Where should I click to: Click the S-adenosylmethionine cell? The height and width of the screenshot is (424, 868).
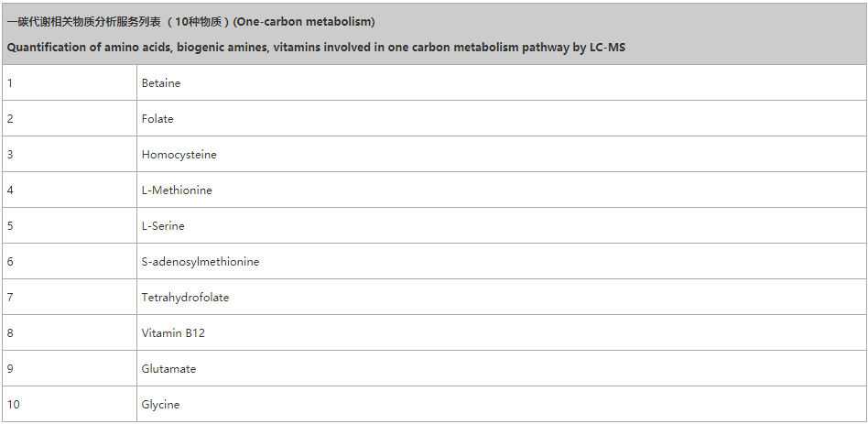[x=201, y=262]
